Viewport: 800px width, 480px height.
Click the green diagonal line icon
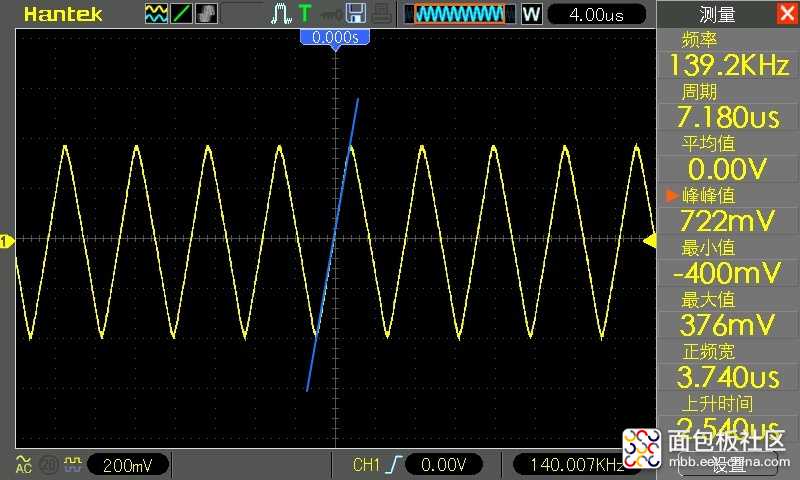point(181,14)
